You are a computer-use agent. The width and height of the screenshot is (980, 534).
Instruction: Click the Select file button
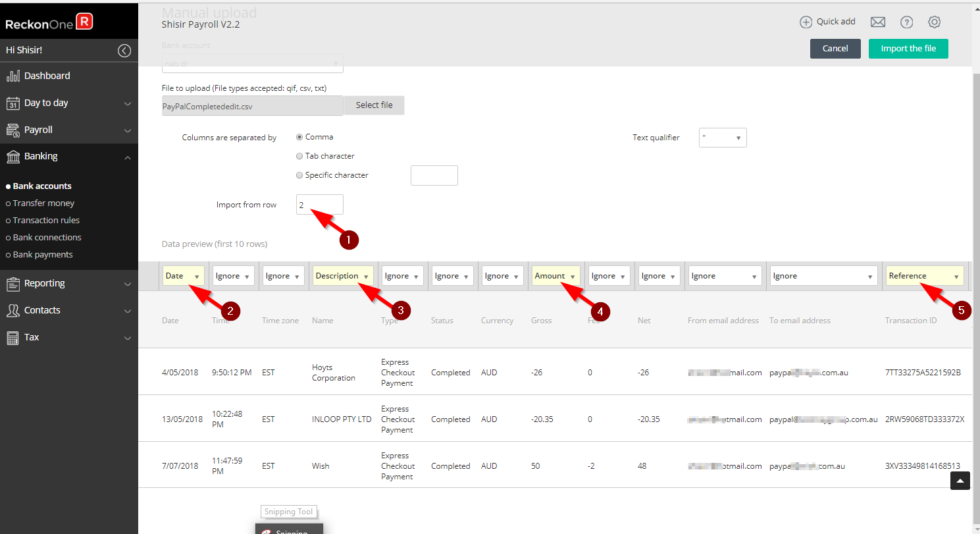point(374,105)
